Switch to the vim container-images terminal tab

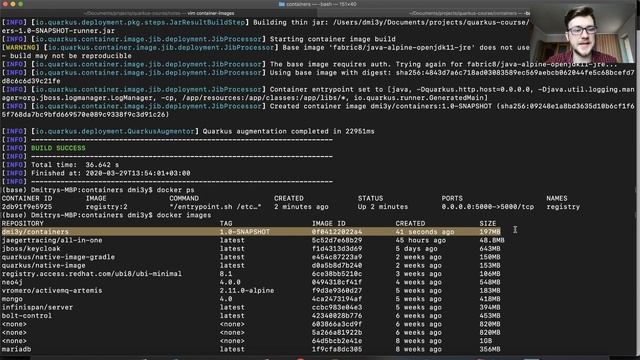[159, 13]
